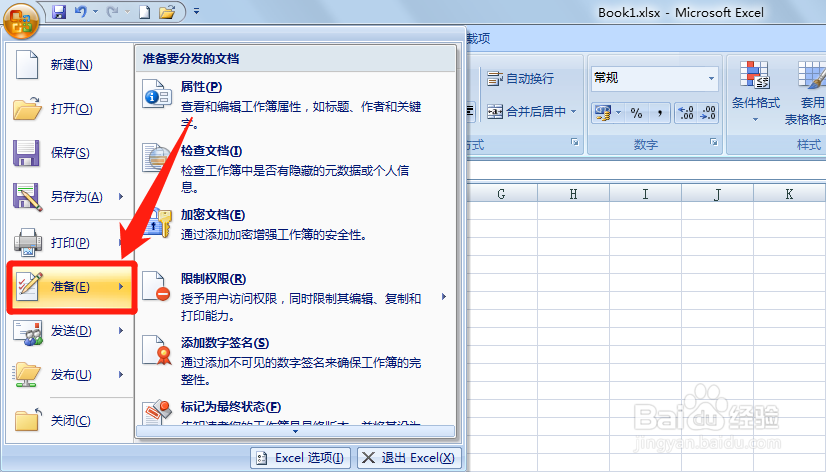Click the 条件格式 conditional formatting button
826x472 pixels.
click(755, 92)
